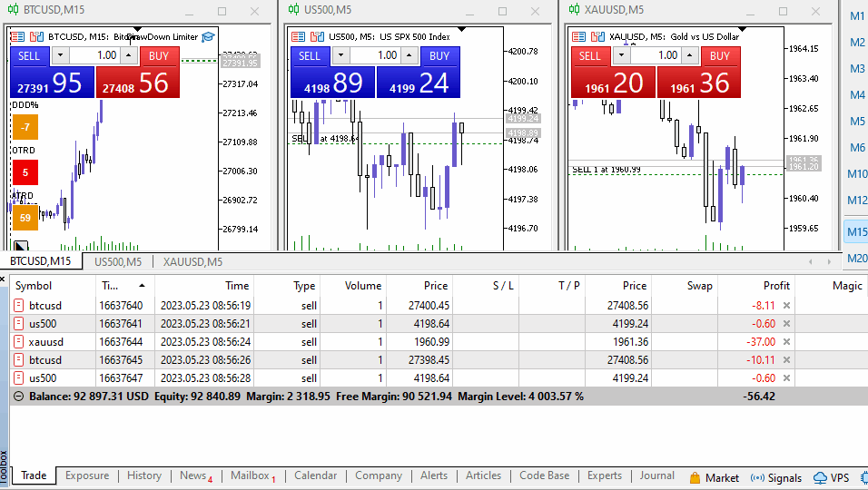Viewport: 868px width, 490px height.
Task: Click depth of market icon on XAUUSD chart
Action: coord(597,36)
